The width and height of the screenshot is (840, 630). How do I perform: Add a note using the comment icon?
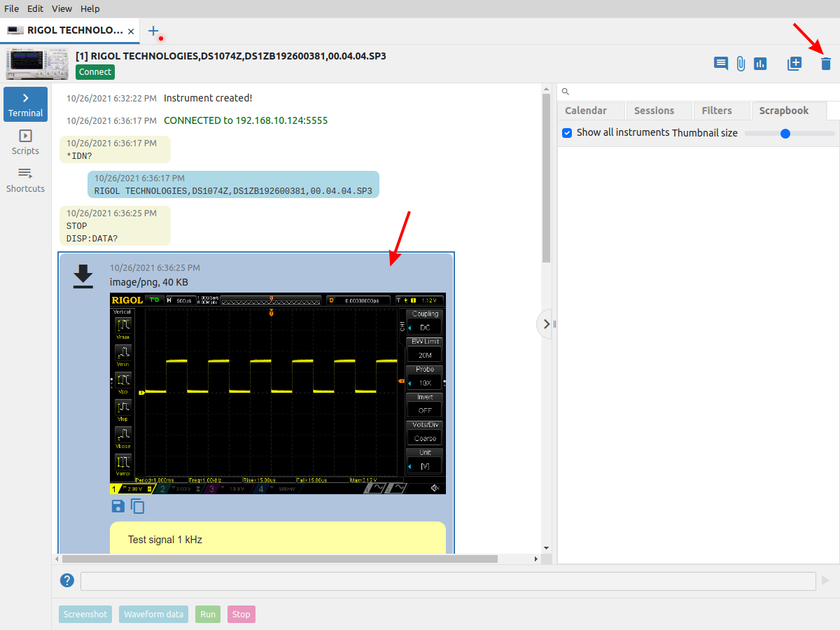(x=721, y=64)
